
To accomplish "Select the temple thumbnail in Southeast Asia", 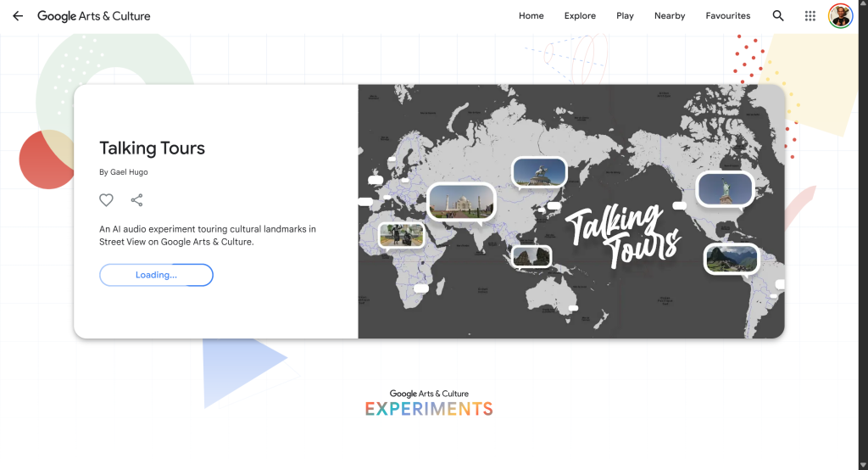I will click(531, 256).
